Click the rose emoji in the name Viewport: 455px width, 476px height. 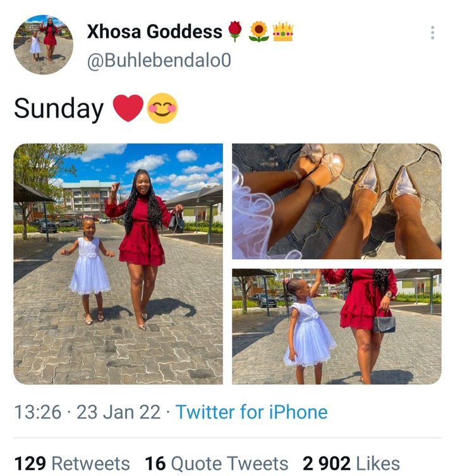tap(235, 31)
